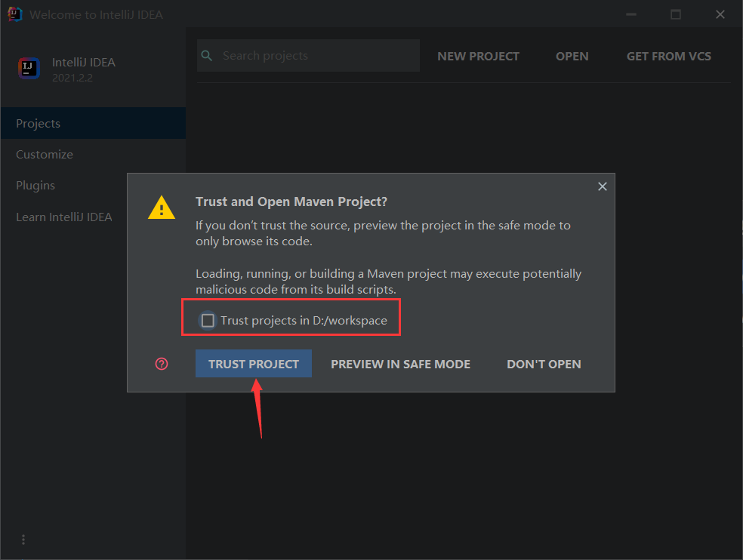The height and width of the screenshot is (560, 743).
Task: Click the IntelliJ title bar app icon
Action: click(14, 14)
